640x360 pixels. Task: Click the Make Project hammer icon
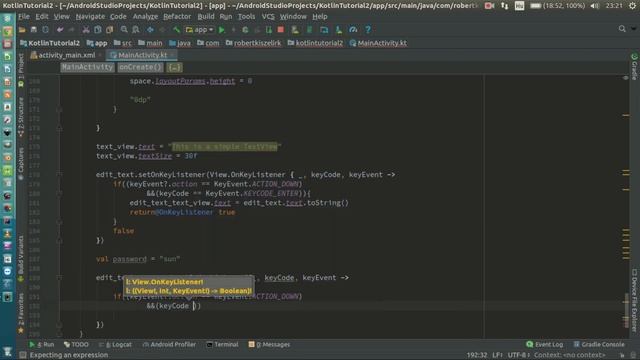coord(176,30)
